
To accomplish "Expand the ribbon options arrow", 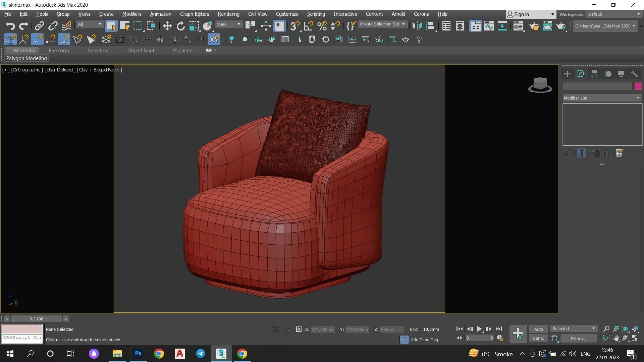I will (x=215, y=50).
